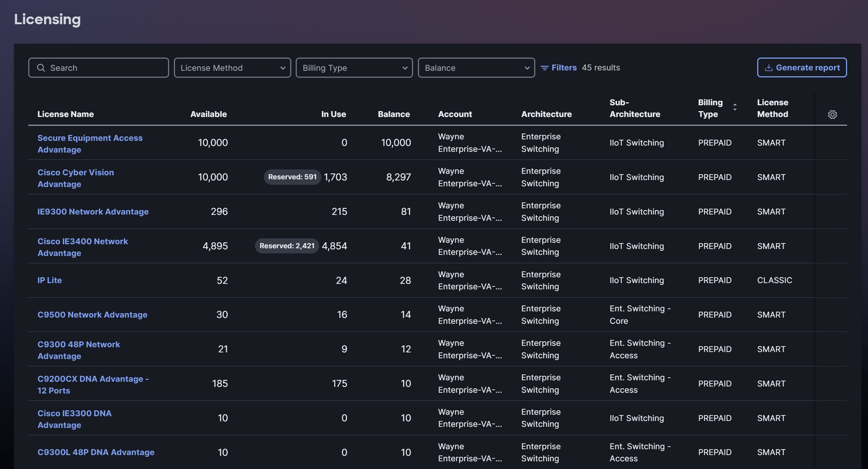This screenshot has height=469, width=868.
Task: Click the Available column header
Action: click(208, 114)
